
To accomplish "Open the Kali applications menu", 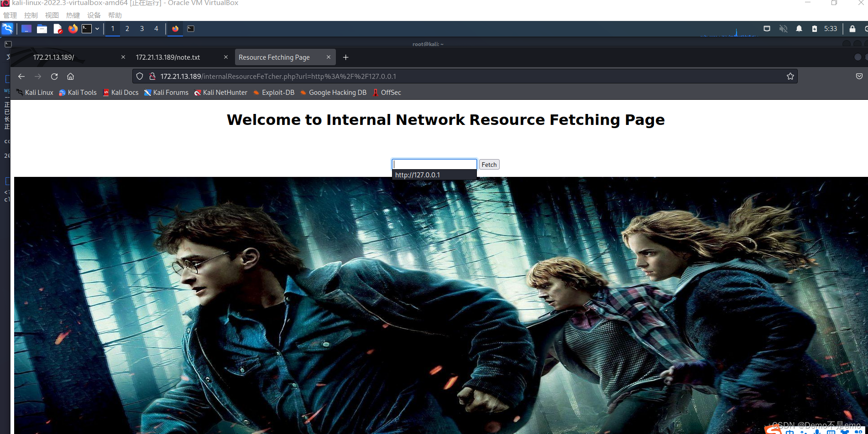I will [x=7, y=29].
